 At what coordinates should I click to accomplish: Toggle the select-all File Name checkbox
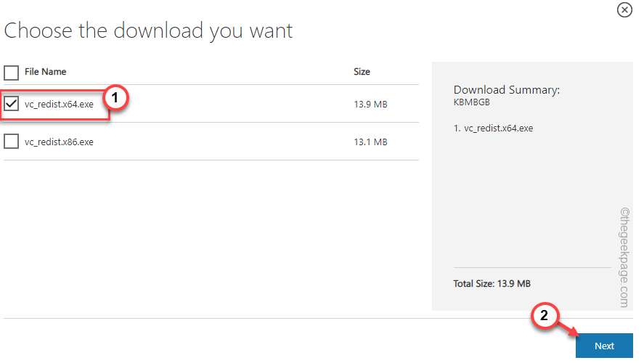(x=12, y=72)
